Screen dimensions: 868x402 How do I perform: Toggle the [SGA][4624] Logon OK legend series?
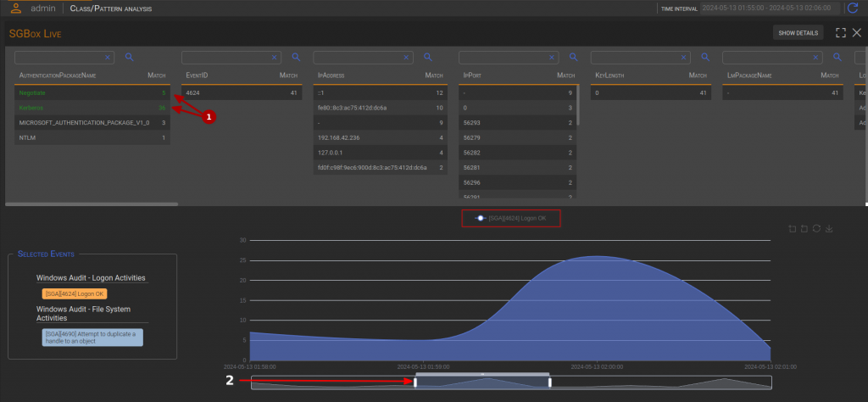[x=510, y=218]
